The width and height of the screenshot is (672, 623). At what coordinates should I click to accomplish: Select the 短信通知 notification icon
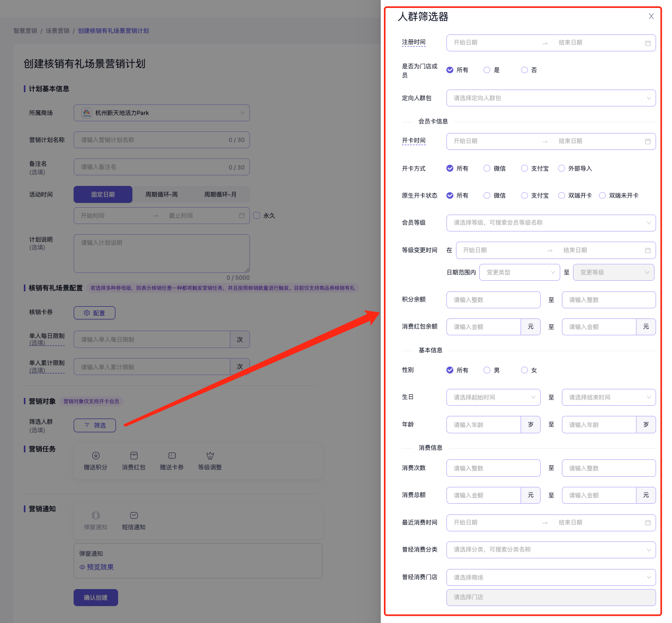coord(134,515)
